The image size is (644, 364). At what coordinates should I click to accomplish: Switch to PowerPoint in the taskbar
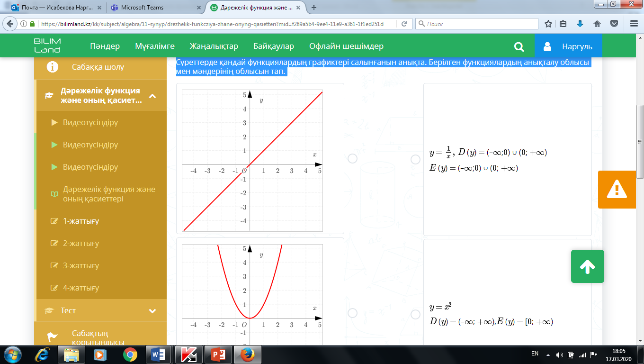point(218,354)
